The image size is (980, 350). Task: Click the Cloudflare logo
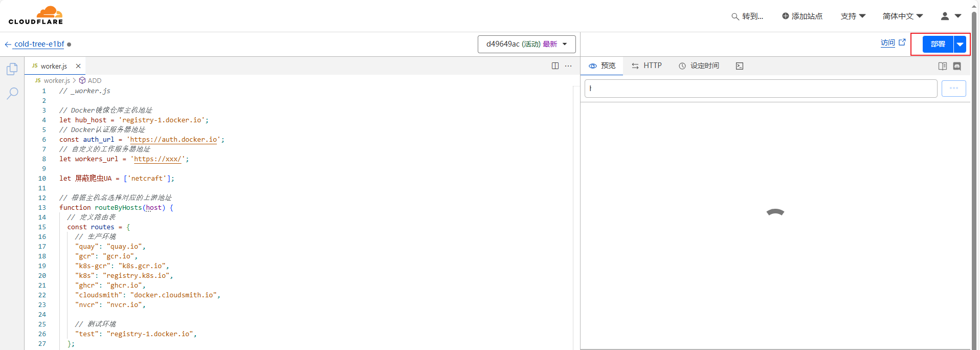(x=36, y=15)
